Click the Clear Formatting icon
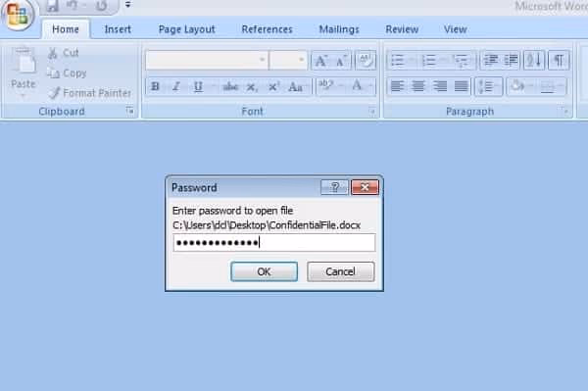This screenshot has height=391, width=588. click(x=366, y=60)
